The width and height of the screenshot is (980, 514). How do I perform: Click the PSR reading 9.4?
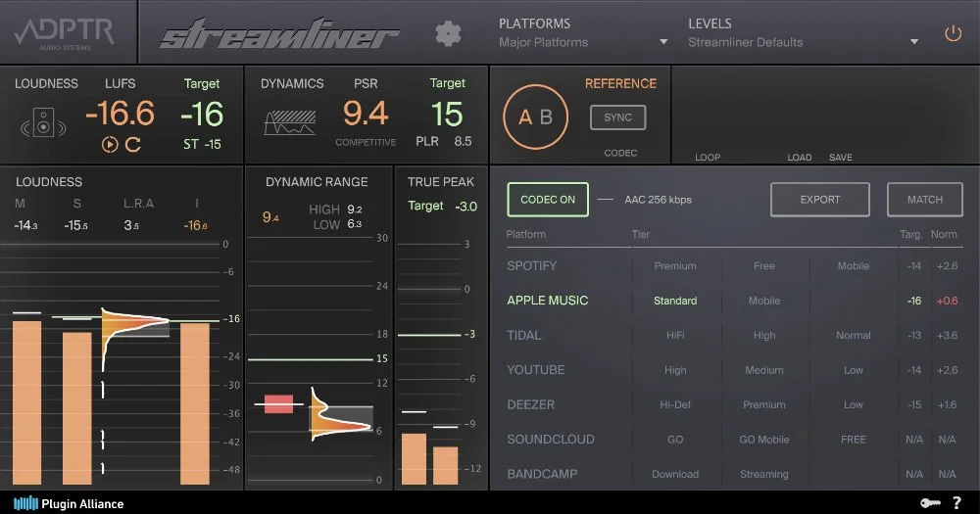[x=366, y=114]
